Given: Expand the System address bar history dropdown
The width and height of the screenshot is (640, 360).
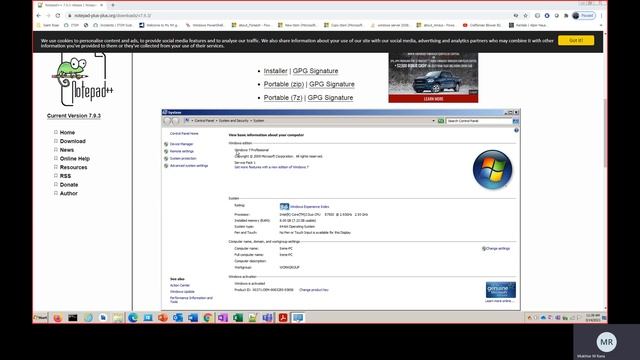Looking at the screenshot, I should tap(433, 121).
